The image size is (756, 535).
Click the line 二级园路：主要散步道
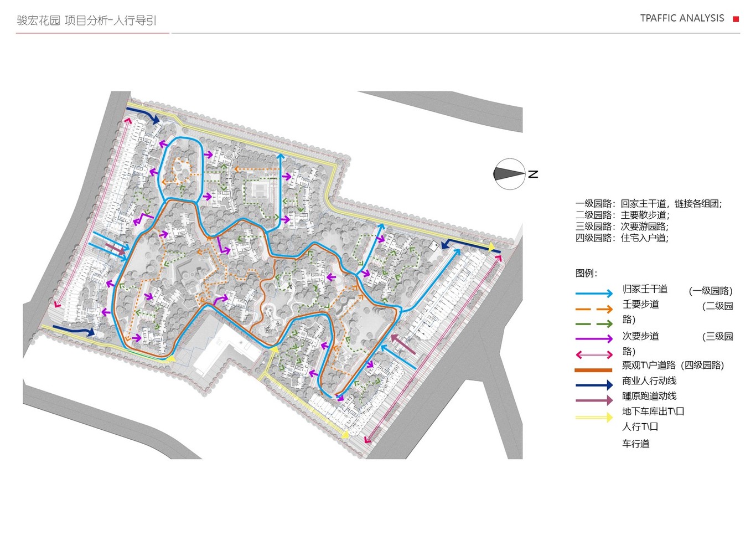[x=623, y=215]
